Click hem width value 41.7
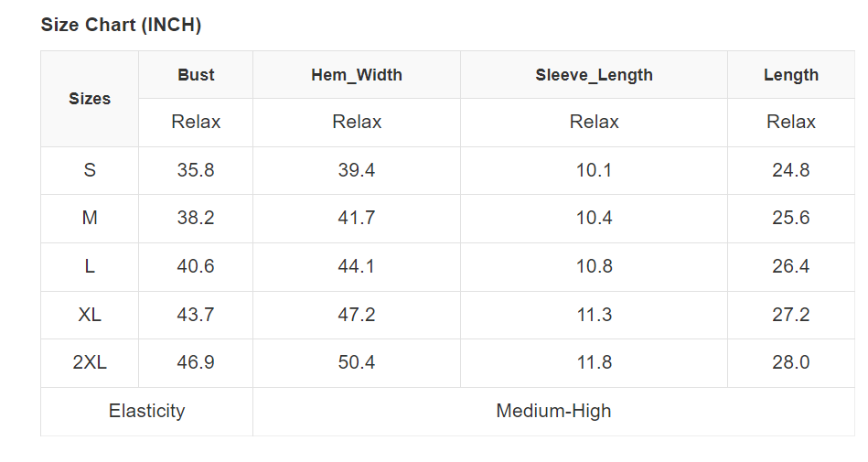This screenshot has height=462, width=868. click(357, 219)
